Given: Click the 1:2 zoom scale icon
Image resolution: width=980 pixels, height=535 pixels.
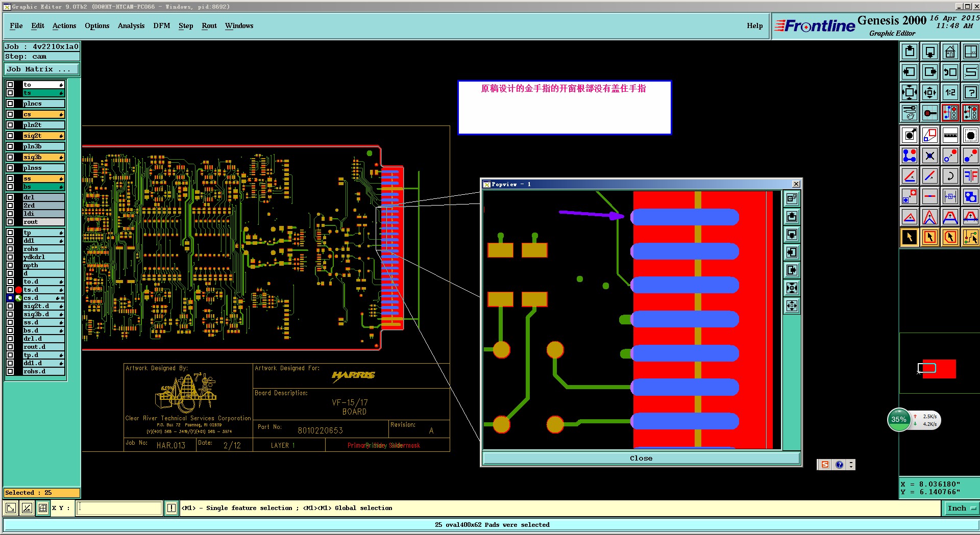Looking at the screenshot, I should click(950, 92).
